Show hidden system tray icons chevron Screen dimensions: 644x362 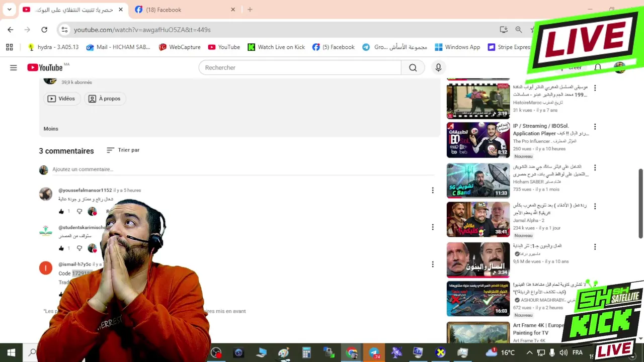point(529,352)
